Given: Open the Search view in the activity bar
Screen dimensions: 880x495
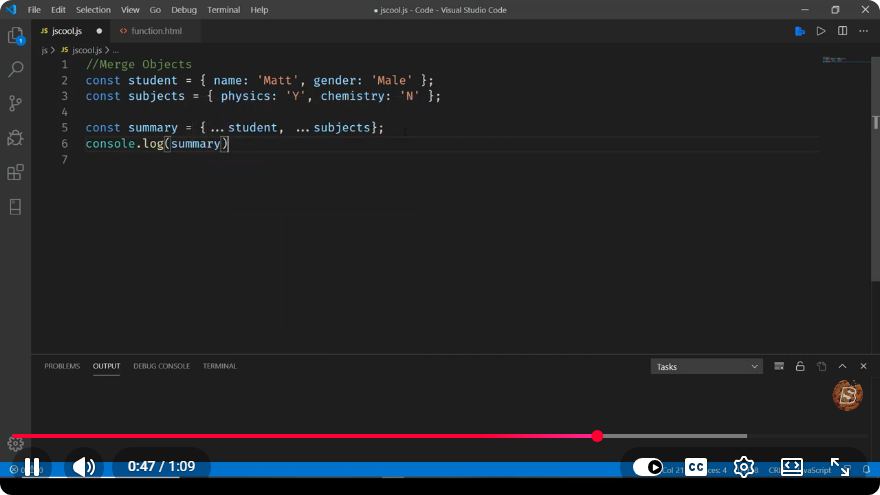Looking at the screenshot, I should pos(16,69).
